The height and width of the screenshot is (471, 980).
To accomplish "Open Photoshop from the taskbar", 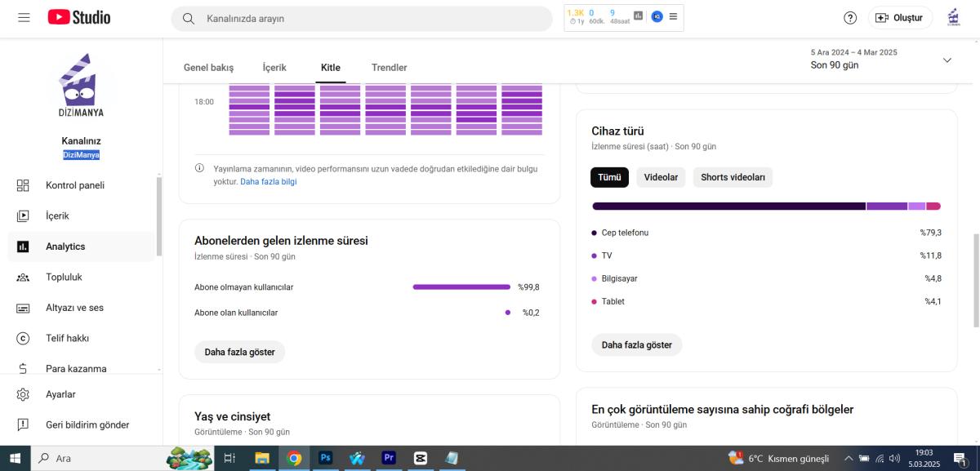I will click(x=325, y=458).
